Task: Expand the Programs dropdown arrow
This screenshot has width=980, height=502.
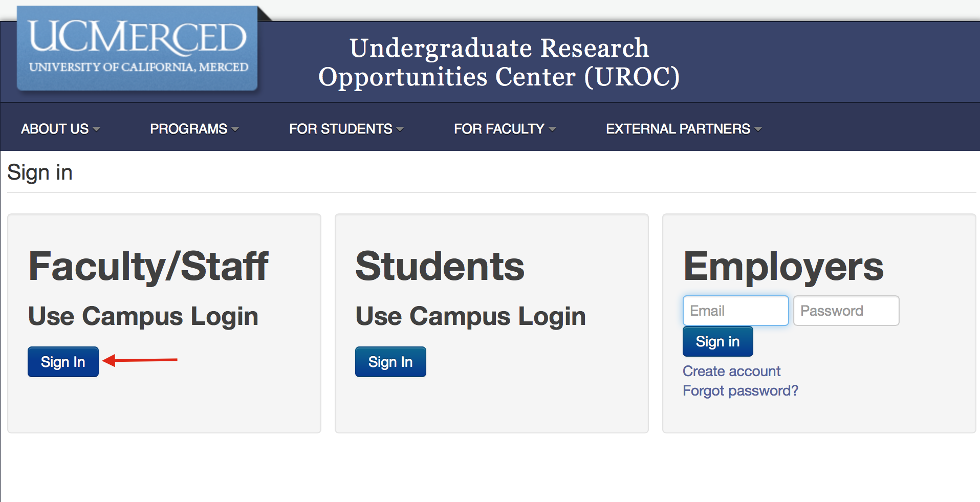Action: pos(235,129)
